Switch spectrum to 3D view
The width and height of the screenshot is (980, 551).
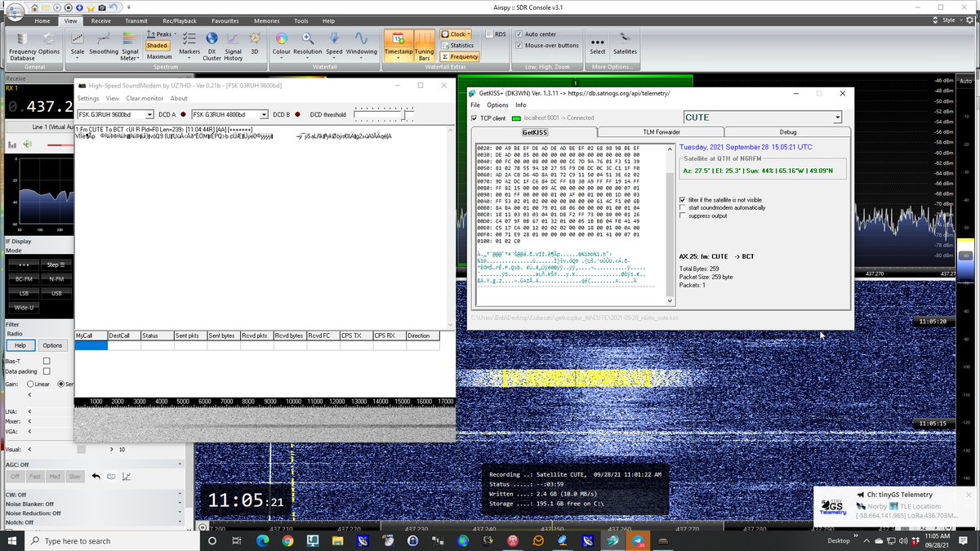pyautogui.click(x=255, y=44)
